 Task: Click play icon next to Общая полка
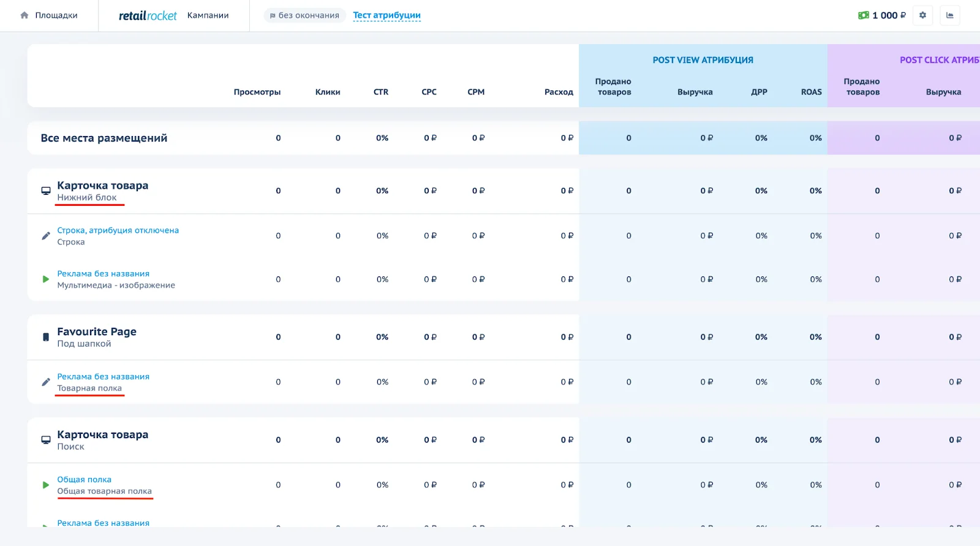click(46, 485)
